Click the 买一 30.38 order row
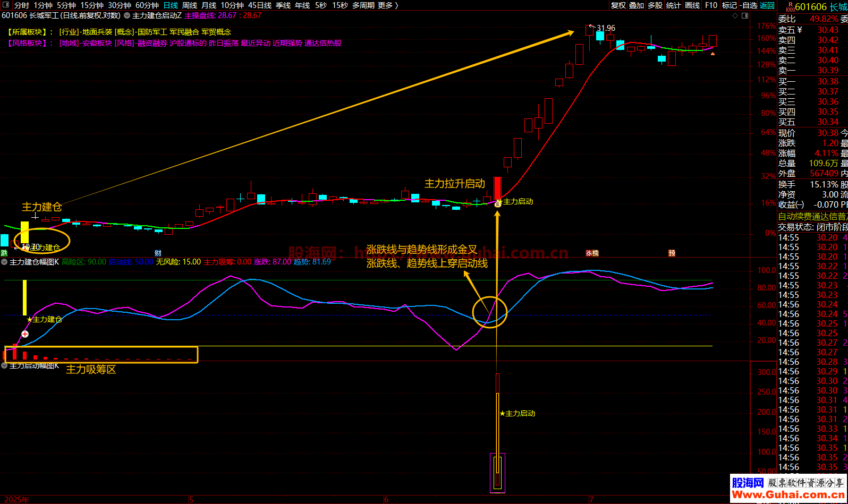The height and width of the screenshot is (504, 848). [809, 81]
